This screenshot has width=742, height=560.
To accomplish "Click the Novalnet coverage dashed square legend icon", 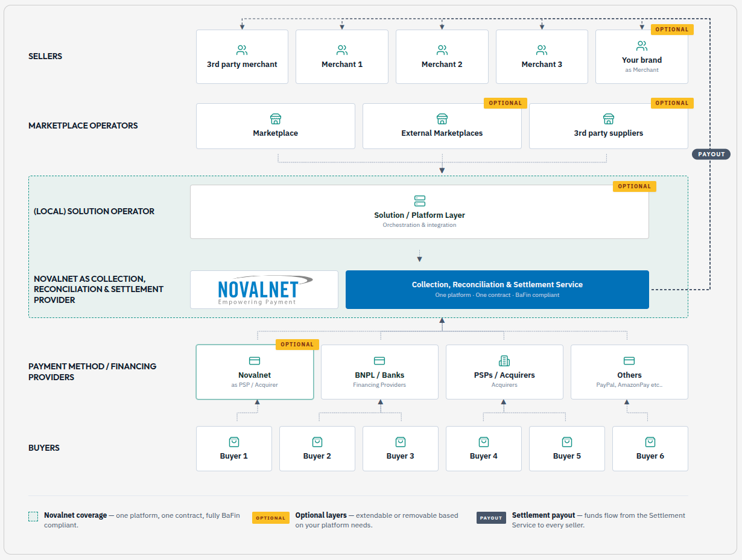I will (33, 517).
